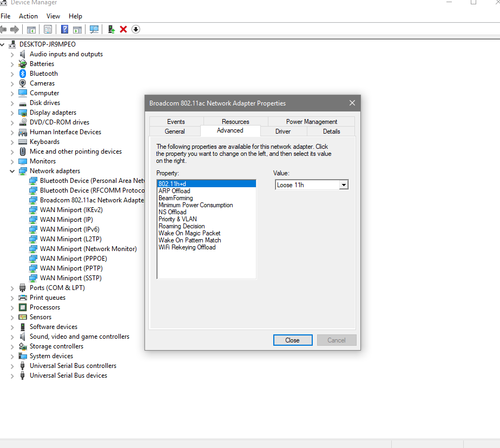Select the Human Interface Devices icon
Screen dimensions: 500x448
tap(23, 132)
